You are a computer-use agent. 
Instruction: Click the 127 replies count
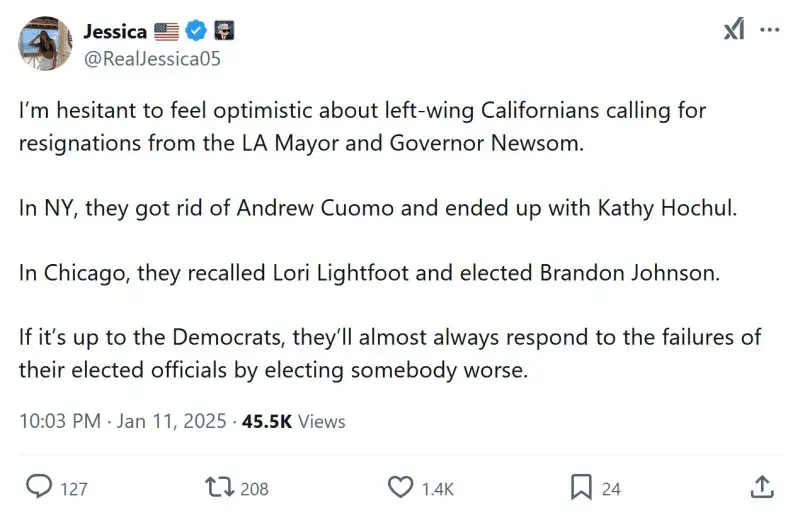[x=73, y=488]
